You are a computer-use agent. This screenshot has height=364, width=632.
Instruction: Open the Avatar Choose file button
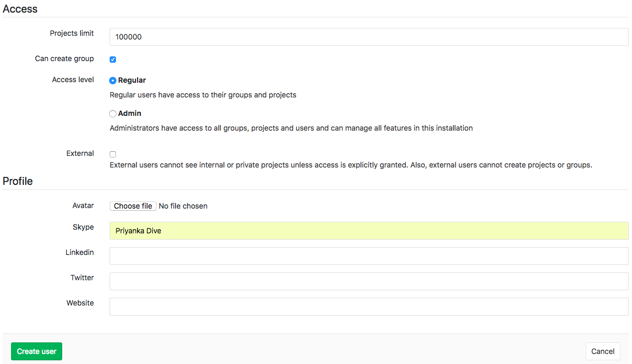tap(133, 206)
